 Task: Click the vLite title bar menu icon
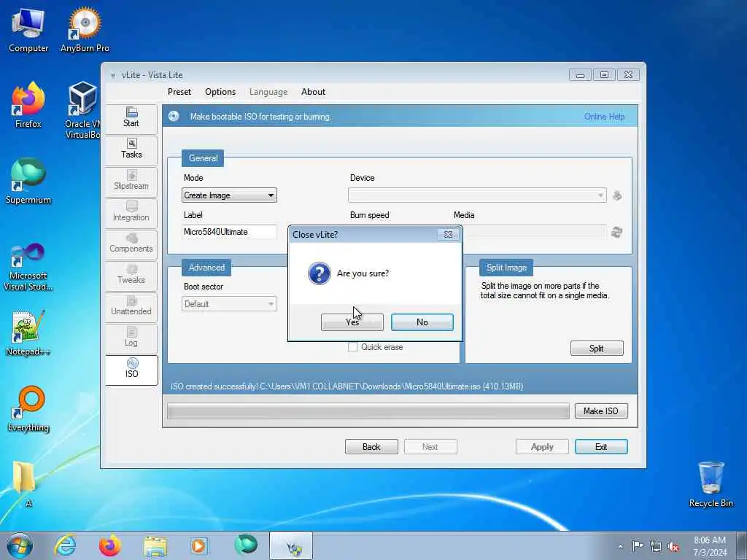113,75
